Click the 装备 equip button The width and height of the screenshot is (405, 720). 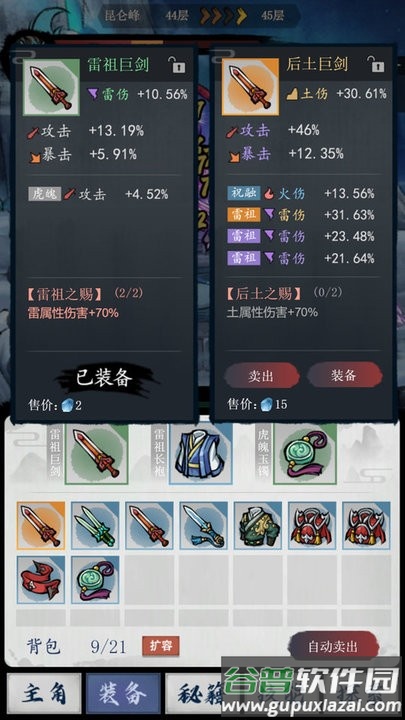344,375
